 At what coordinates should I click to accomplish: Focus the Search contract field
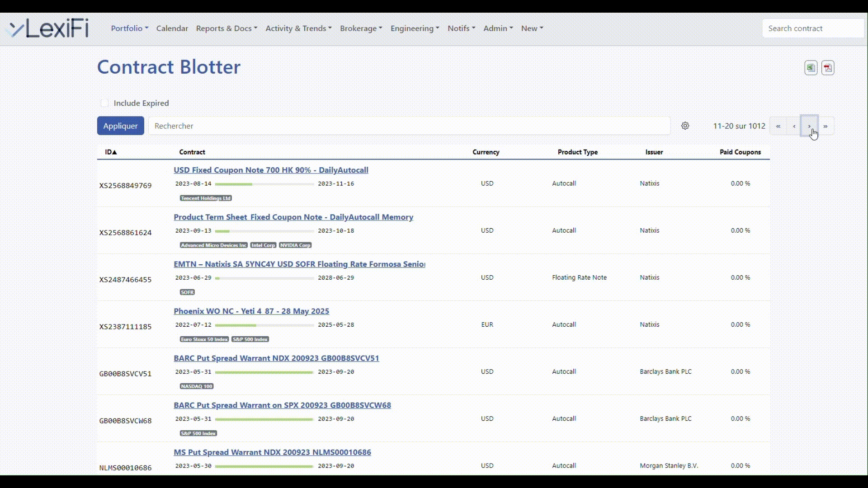tap(813, 28)
